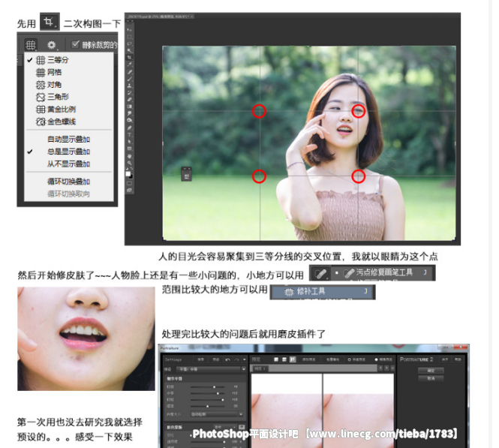
Task: Select the Quick Selection tool
Action: (130, 50)
